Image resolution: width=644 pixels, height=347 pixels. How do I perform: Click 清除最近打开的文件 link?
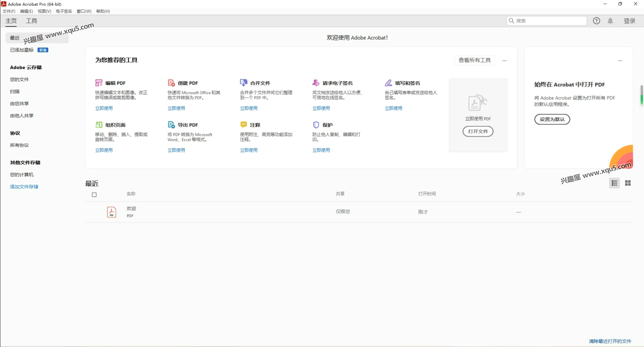point(610,341)
